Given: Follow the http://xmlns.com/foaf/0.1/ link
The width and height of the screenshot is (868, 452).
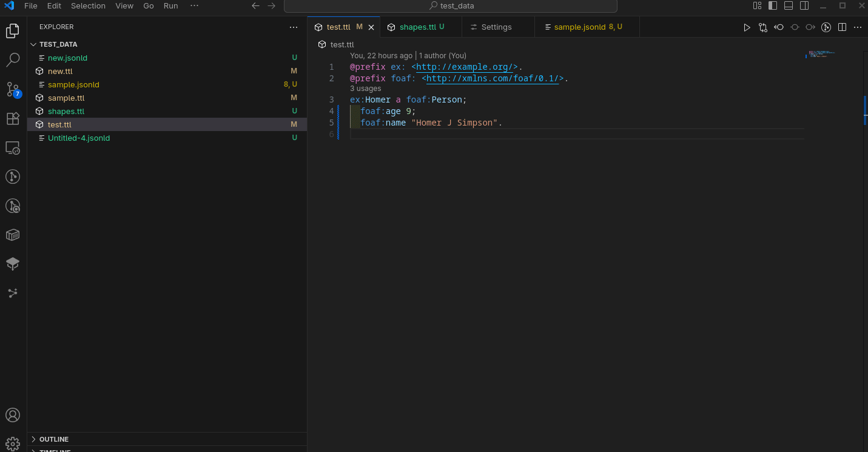Looking at the screenshot, I should (493, 78).
